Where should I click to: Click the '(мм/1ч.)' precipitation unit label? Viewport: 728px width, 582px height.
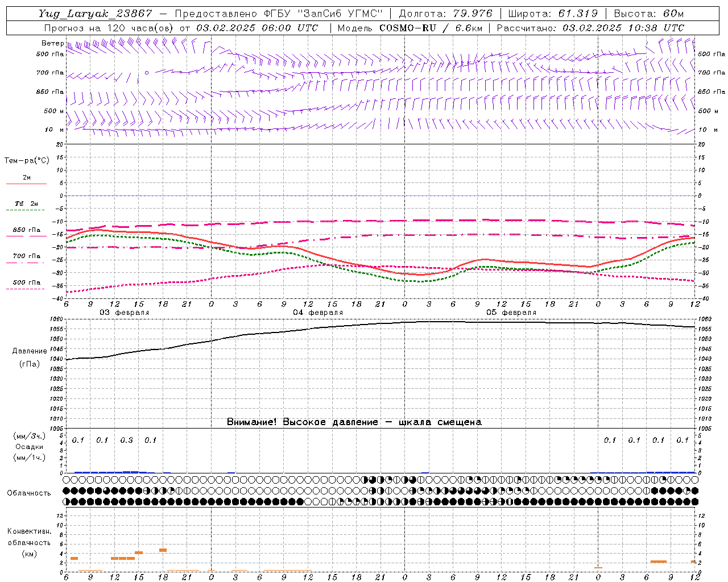30,458
